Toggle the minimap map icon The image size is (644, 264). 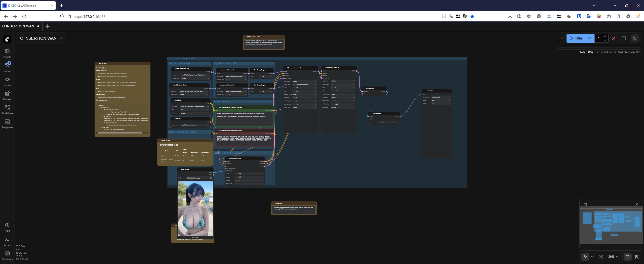click(628, 257)
